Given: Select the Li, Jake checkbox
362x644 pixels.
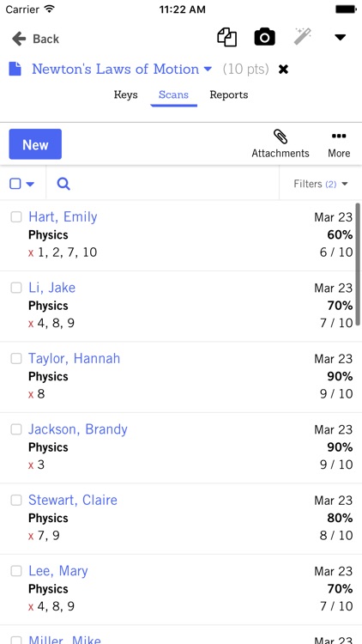Looking at the screenshot, I should 16,288.
